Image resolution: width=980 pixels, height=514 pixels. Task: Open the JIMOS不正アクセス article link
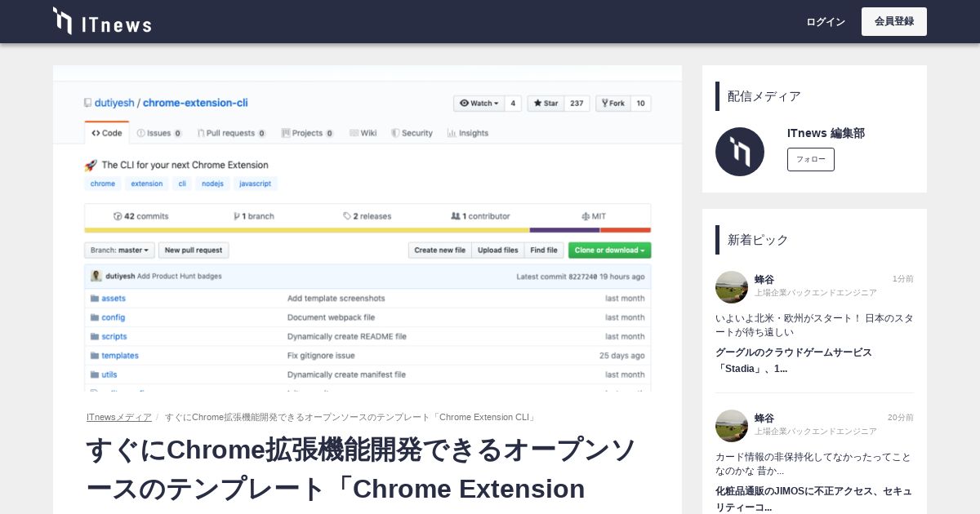(x=813, y=498)
